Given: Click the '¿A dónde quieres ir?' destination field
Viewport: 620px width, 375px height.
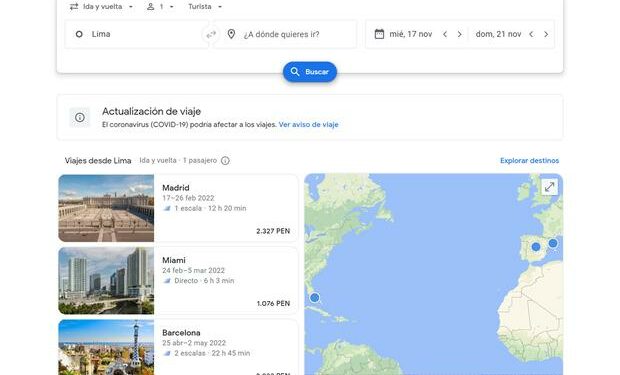Looking at the screenshot, I should click(x=285, y=34).
